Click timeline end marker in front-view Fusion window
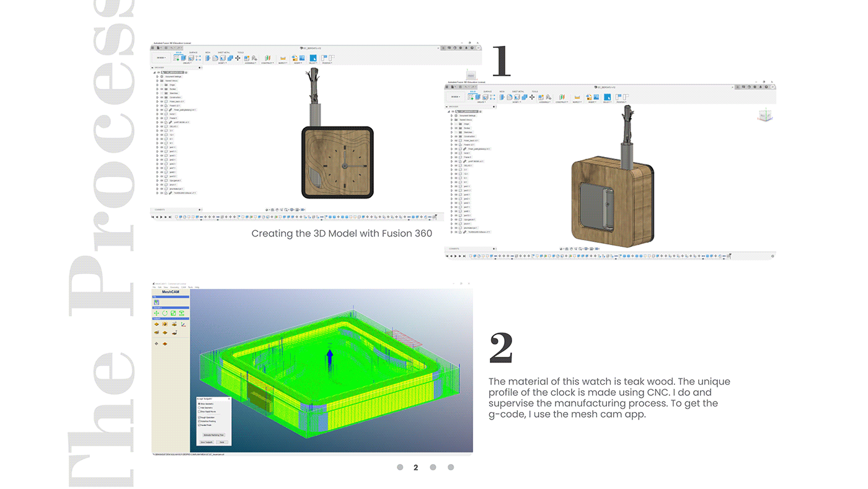The width and height of the screenshot is (868, 489). [x=435, y=217]
